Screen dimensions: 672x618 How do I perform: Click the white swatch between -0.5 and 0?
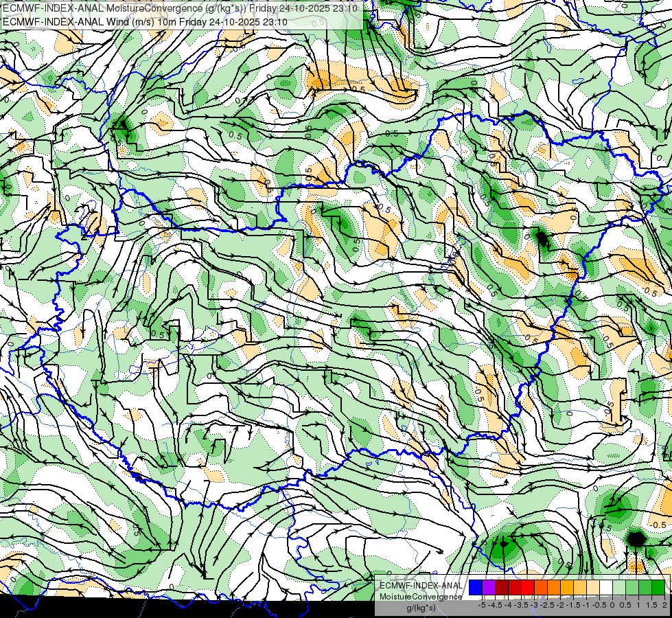(606, 588)
